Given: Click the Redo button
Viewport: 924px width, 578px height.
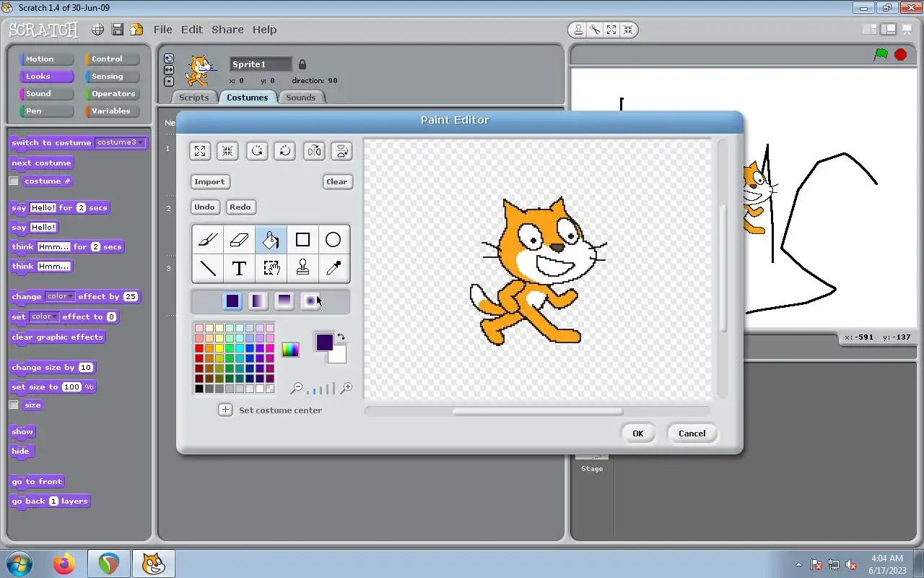Looking at the screenshot, I should pyautogui.click(x=240, y=207).
